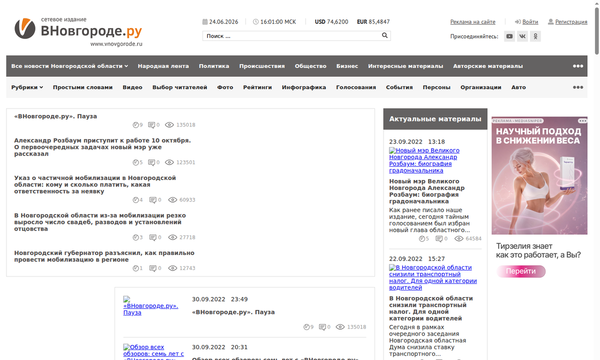The image size is (600, 360).
Task: Open more items in dark navigation bar
Action: [578, 66]
